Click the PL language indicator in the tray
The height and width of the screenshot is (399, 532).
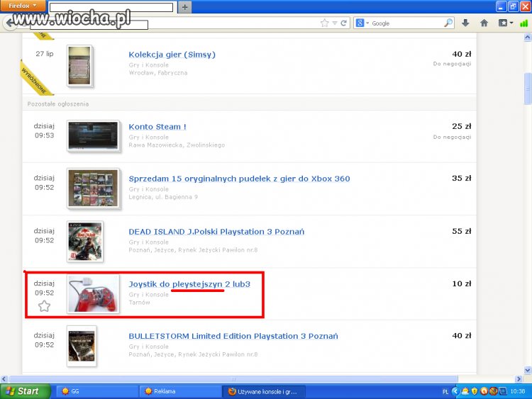pos(445,391)
